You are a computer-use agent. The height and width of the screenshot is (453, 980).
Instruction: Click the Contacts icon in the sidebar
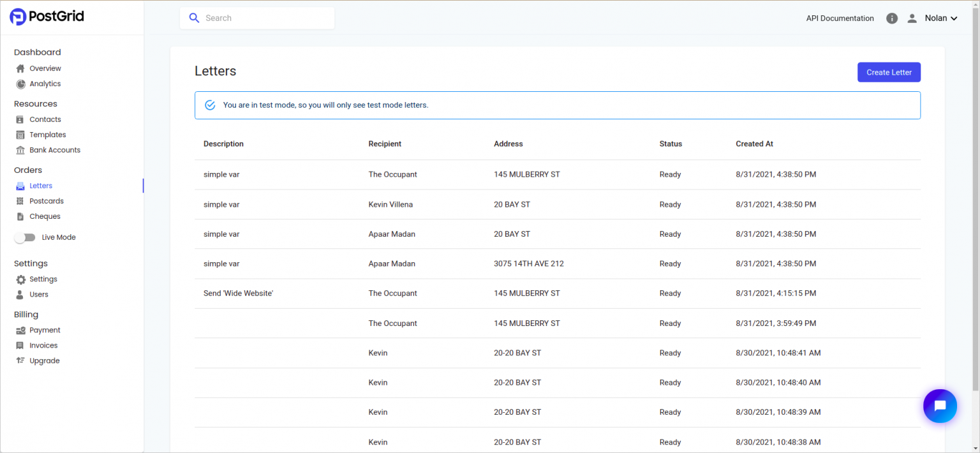[x=20, y=119]
